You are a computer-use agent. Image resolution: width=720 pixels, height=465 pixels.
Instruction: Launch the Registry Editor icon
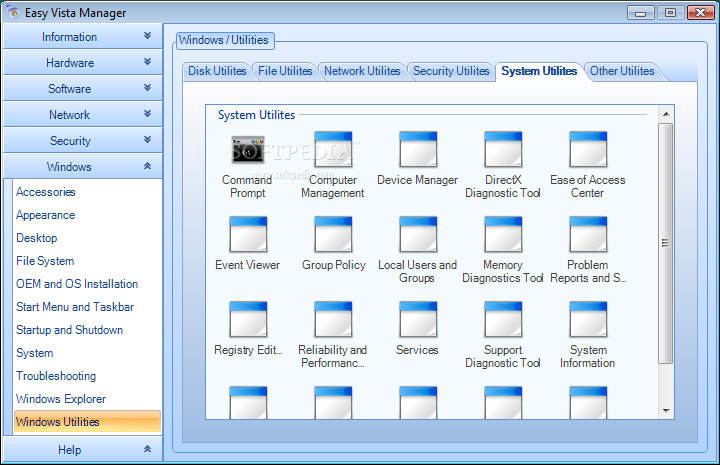tap(248, 319)
